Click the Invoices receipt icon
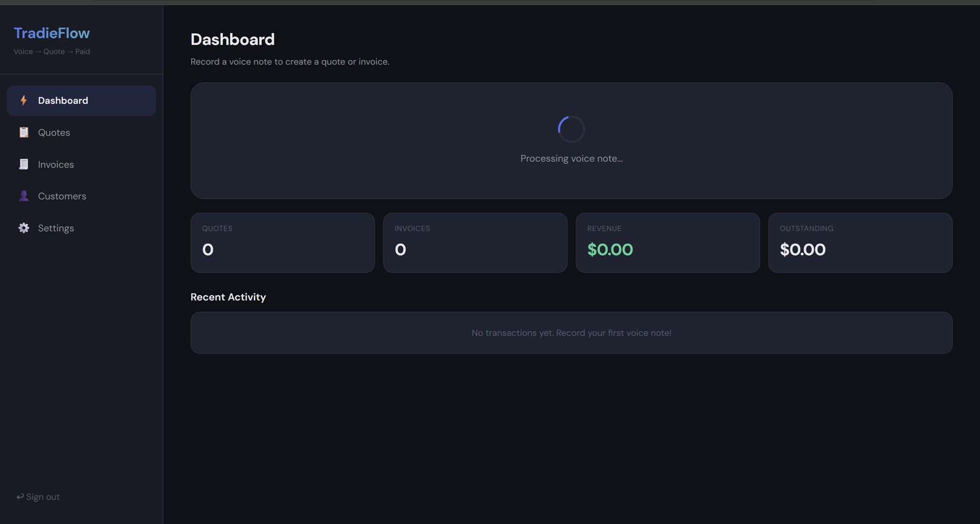Viewport: 980px width, 524px height. click(x=24, y=164)
